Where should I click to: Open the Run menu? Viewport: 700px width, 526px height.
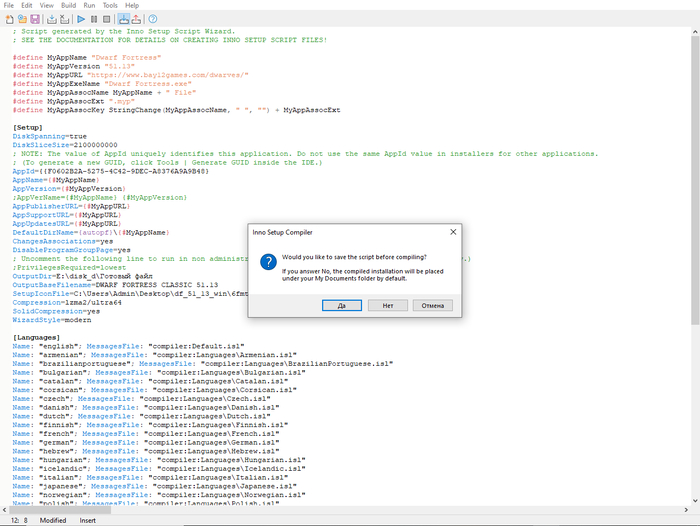[x=90, y=5]
